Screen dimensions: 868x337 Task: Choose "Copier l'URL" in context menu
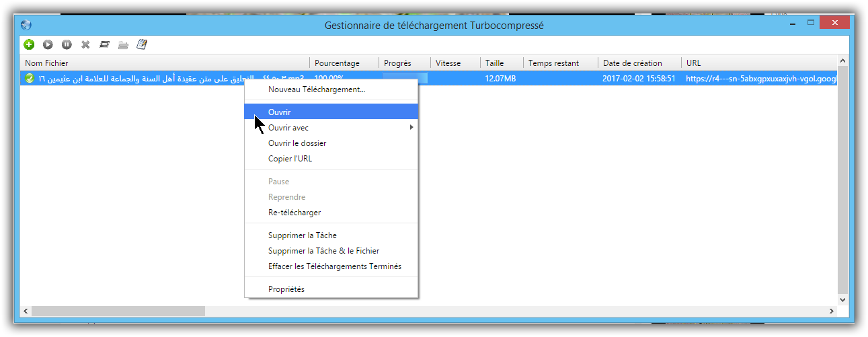pos(290,159)
